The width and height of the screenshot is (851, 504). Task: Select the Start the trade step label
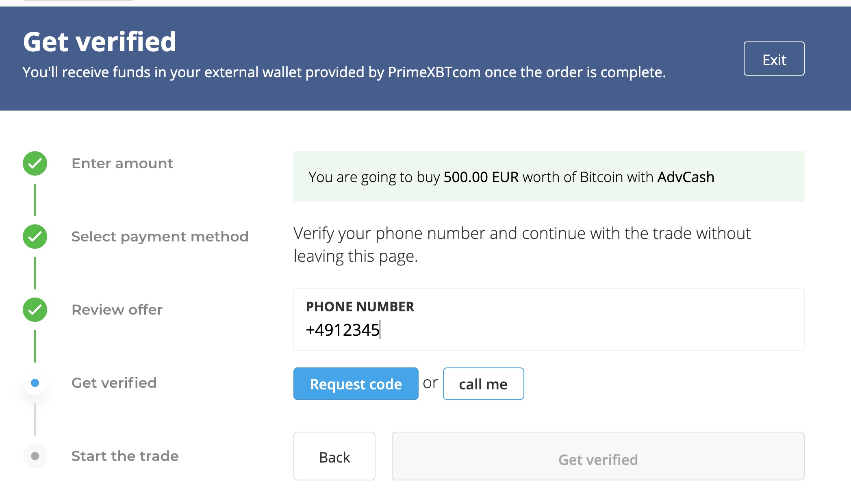[125, 456]
